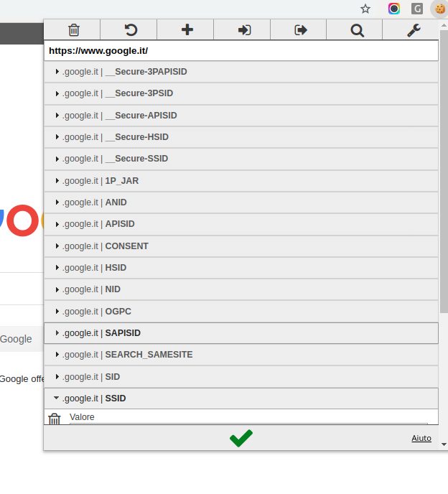Image resolution: width=448 pixels, height=494 pixels.
Task: Open cookie search magnifier icon
Action: (357, 30)
